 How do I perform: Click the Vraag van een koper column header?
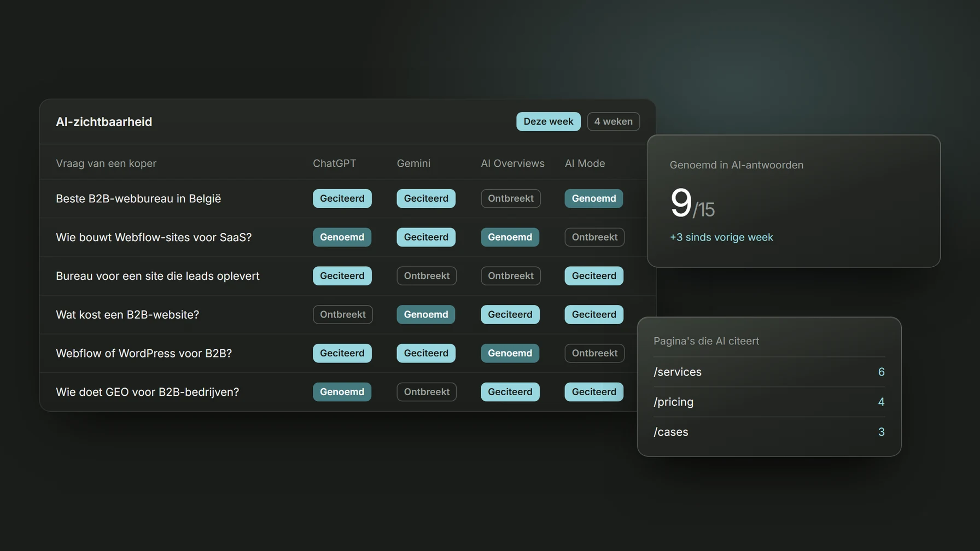coord(106,163)
